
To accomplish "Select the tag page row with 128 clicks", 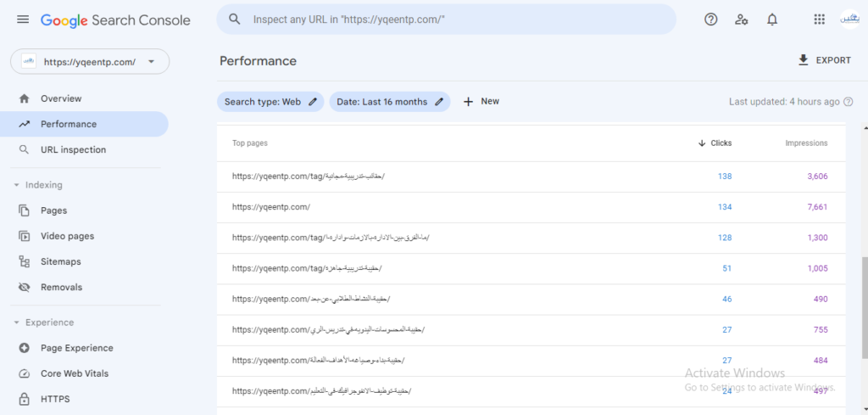I will pyautogui.click(x=531, y=238).
